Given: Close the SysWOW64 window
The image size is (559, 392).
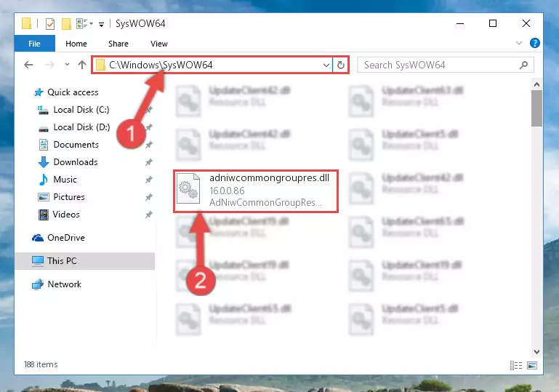Looking at the screenshot, I should tap(526, 23).
